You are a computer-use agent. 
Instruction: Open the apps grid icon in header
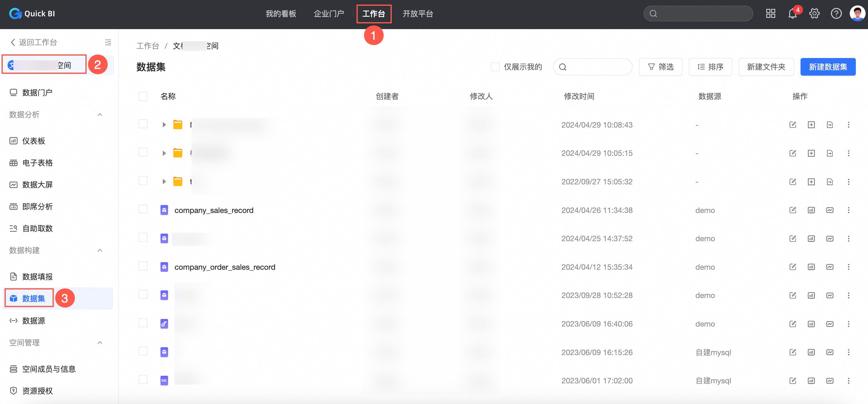pos(770,14)
